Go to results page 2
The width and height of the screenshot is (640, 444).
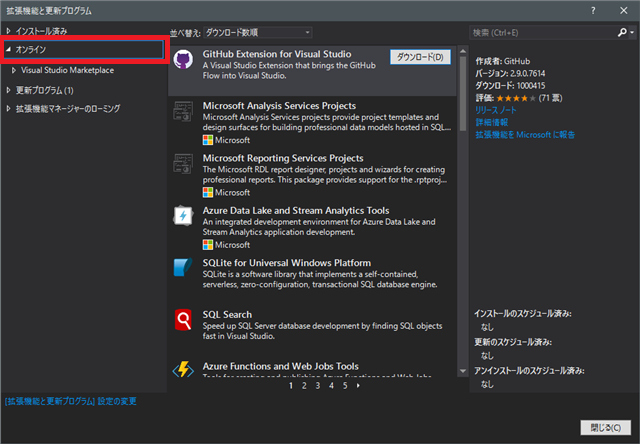click(304, 386)
